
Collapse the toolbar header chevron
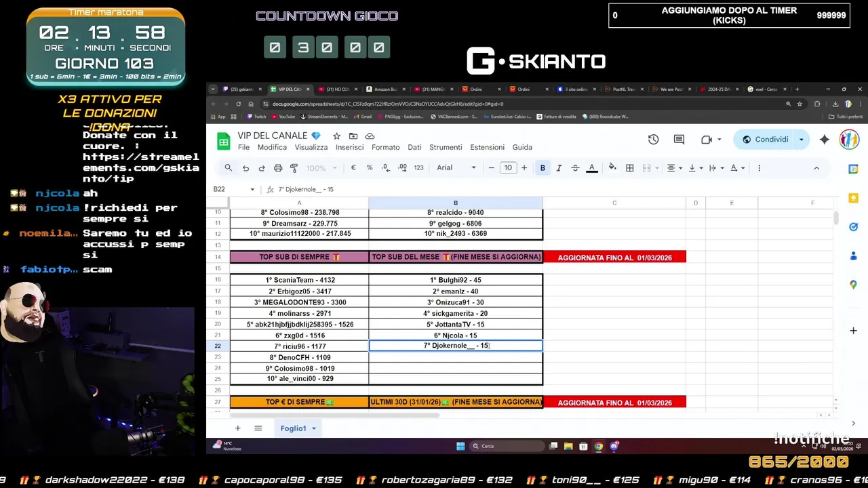coord(816,168)
